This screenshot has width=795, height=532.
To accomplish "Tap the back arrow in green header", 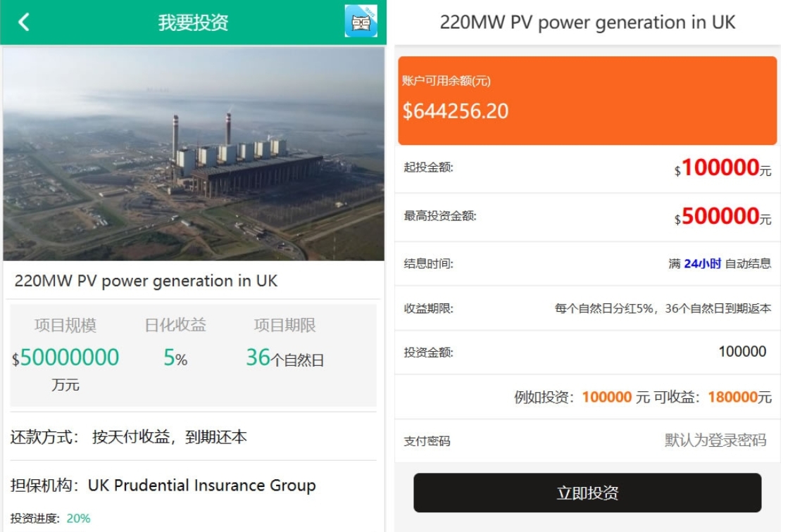I will point(24,23).
